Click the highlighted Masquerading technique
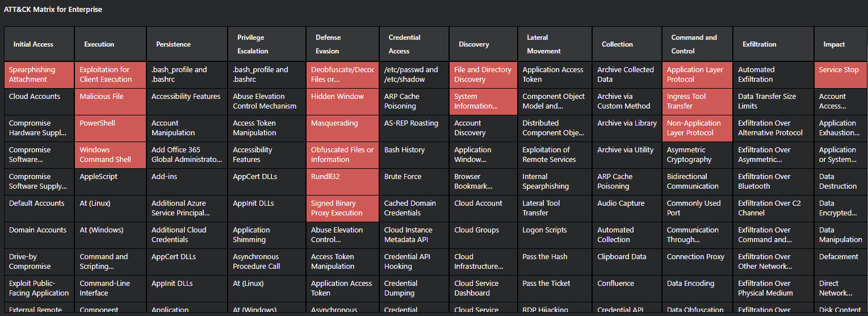 343,128
